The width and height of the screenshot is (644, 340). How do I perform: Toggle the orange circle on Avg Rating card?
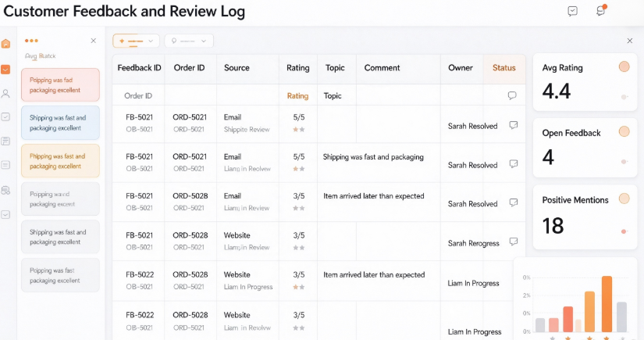click(624, 66)
